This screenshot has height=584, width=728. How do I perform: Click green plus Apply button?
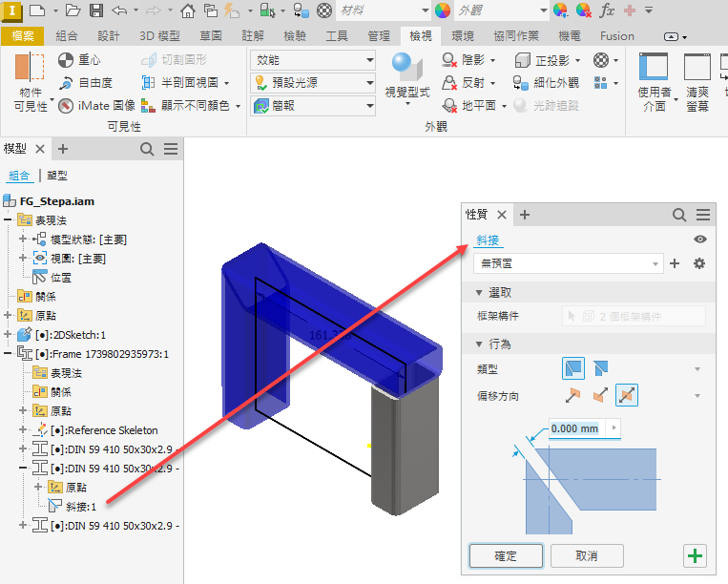[695, 555]
